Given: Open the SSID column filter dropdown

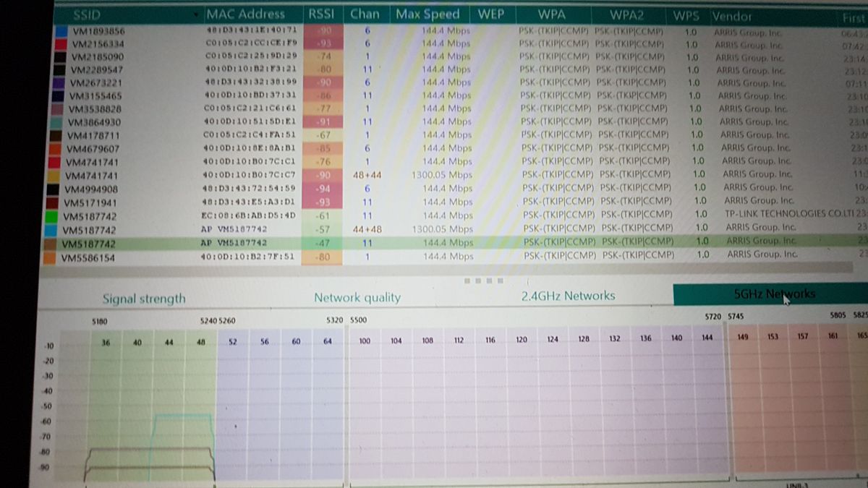Looking at the screenshot, I should [x=197, y=14].
